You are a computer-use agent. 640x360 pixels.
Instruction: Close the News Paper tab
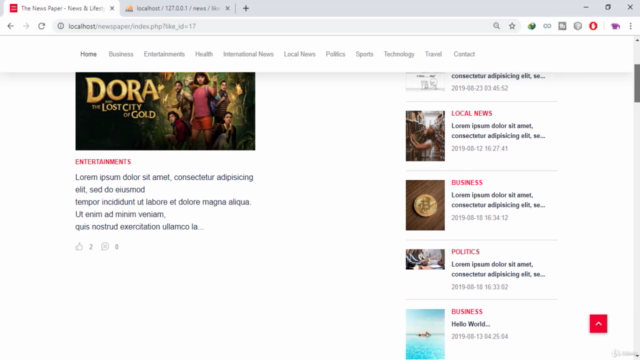click(x=112, y=8)
